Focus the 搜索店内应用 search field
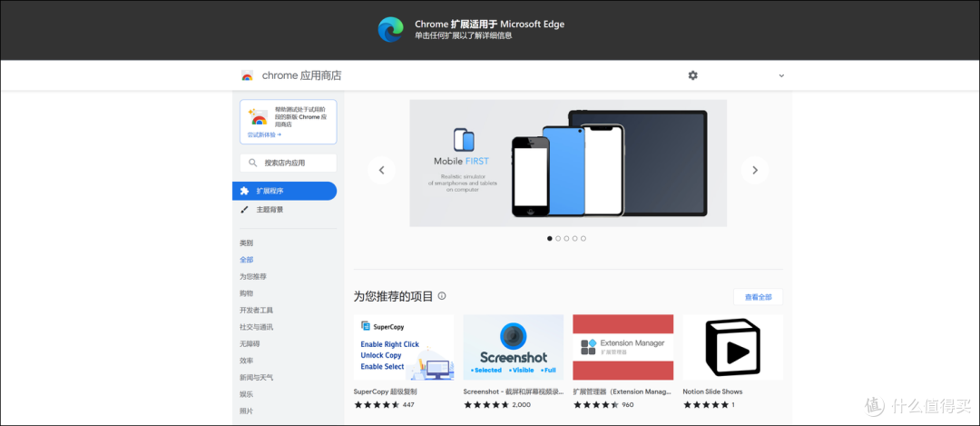Viewport: 980px width, 426px height. 289,163
